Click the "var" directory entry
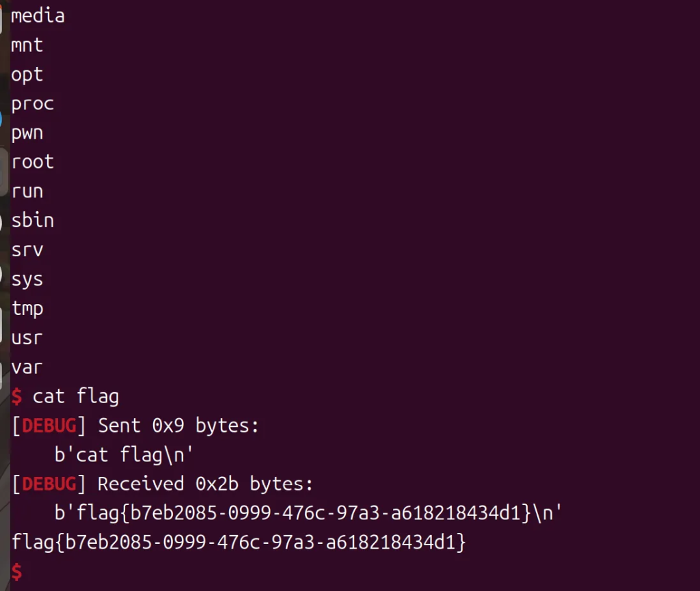The width and height of the screenshot is (700, 591). coord(27,368)
